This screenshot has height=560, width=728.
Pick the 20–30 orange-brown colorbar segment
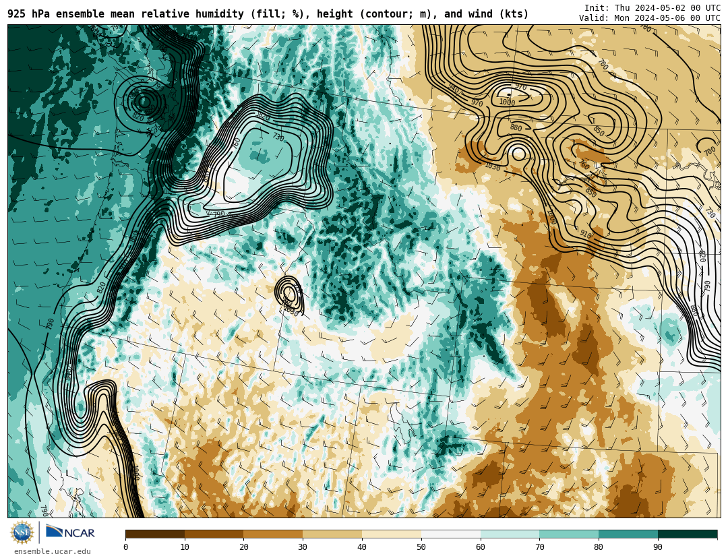(273, 534)
